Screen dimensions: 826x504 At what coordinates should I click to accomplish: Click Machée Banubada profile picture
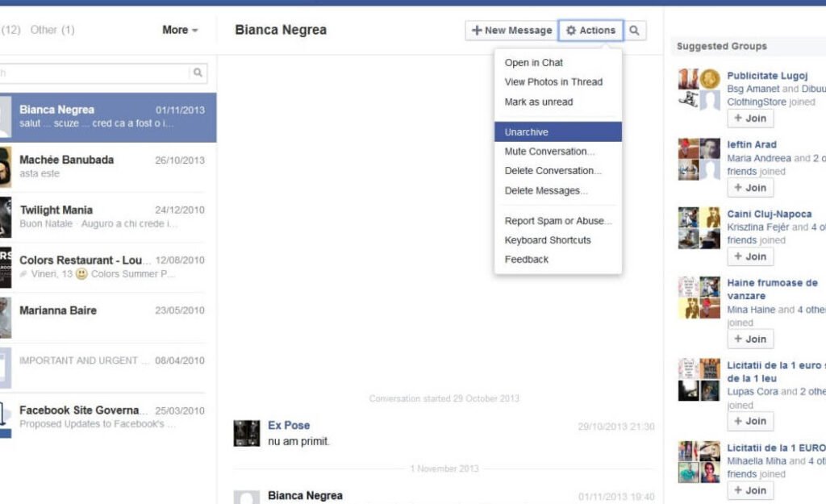point(6,167)
